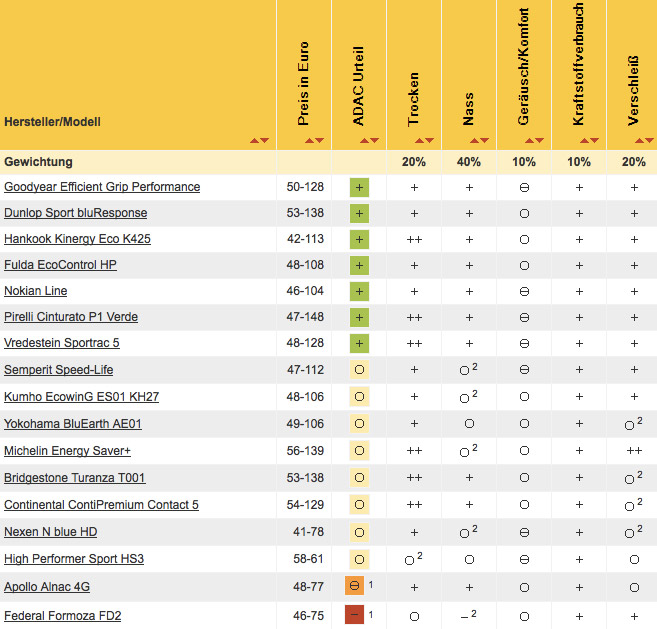Click footnote 1 beside Apollo ADAC rating
This screenshot has width=657, height=629.
pos(371,584)
